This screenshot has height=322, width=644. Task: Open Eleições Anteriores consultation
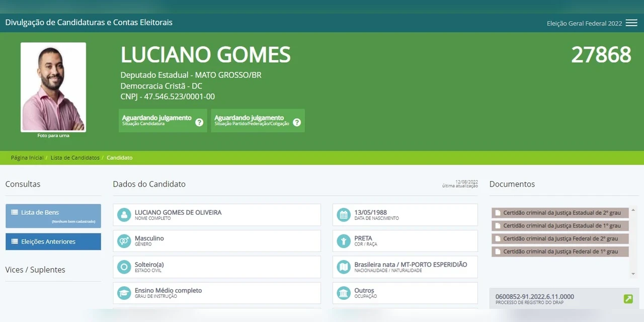coord(53,242)
